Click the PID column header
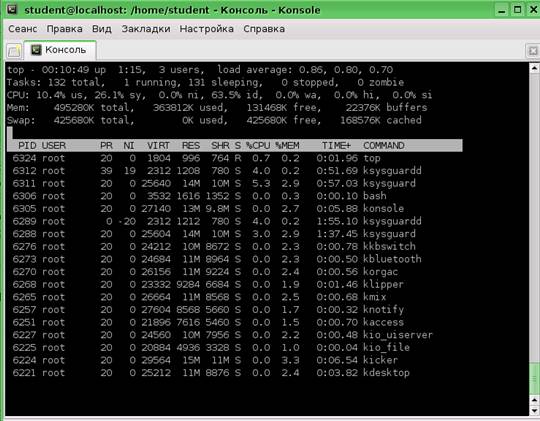The image size is (540, 421). pos(27,146)
